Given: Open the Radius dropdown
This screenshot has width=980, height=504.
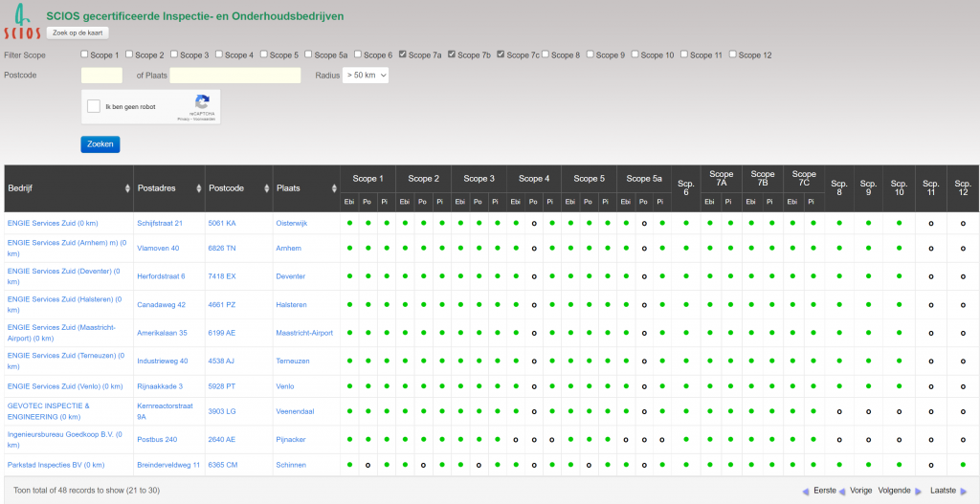Looking at the screenshot, I should pyautogui.click(x=366, y=75).
